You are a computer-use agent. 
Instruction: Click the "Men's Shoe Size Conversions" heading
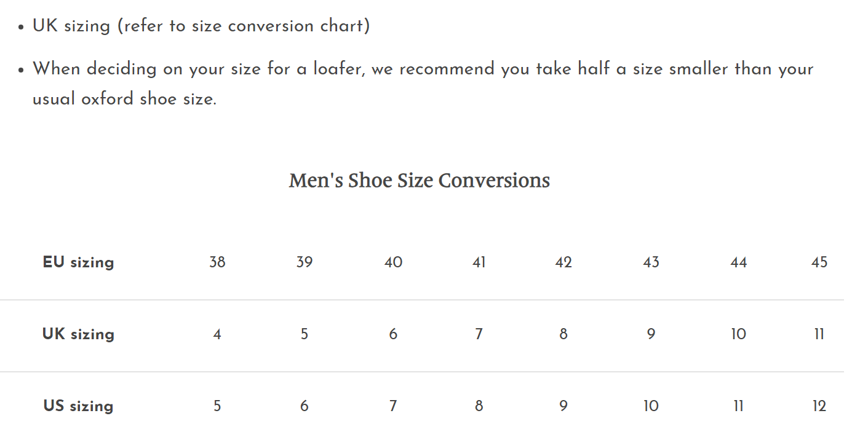pos(419,181)
